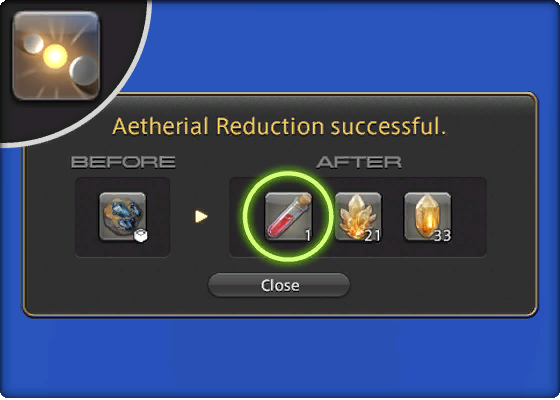Screen dimensions: 560x400
Task: Click the quantity 21 on the fire cluster
Action: click(x=372, y=236)
